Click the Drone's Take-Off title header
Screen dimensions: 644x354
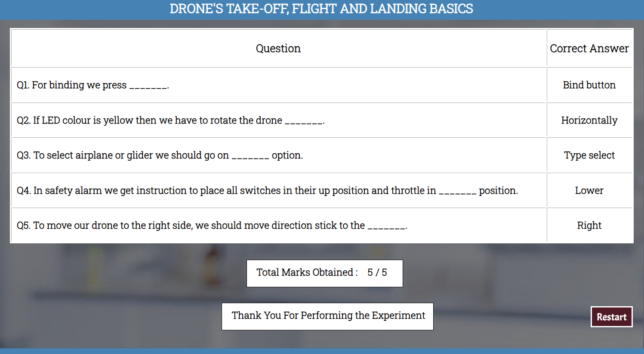(321, 9)
